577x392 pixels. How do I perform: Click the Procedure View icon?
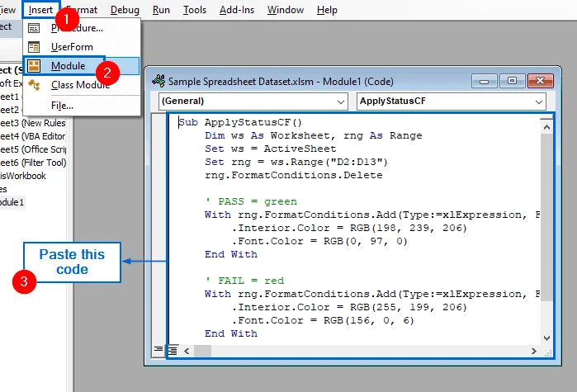point(158,349)
